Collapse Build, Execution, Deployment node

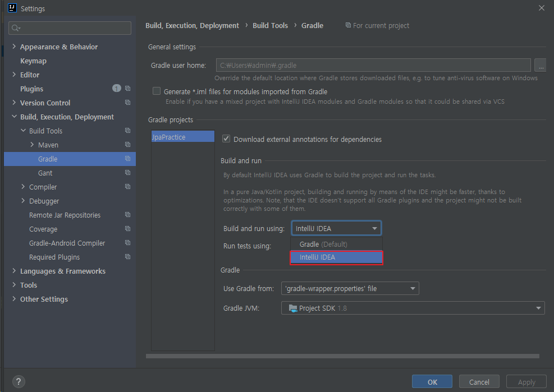pyautogui.click(x=14, y=117)
